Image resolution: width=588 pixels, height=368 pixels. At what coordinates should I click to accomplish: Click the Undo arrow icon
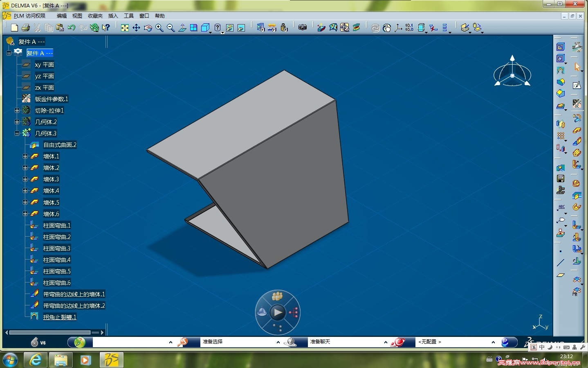(72, 27)
